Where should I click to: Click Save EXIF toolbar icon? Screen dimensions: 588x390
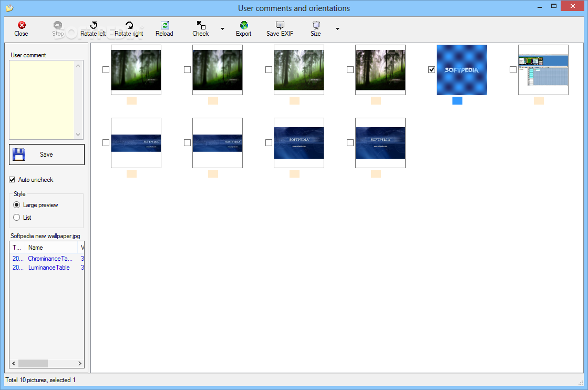(280, 29)
